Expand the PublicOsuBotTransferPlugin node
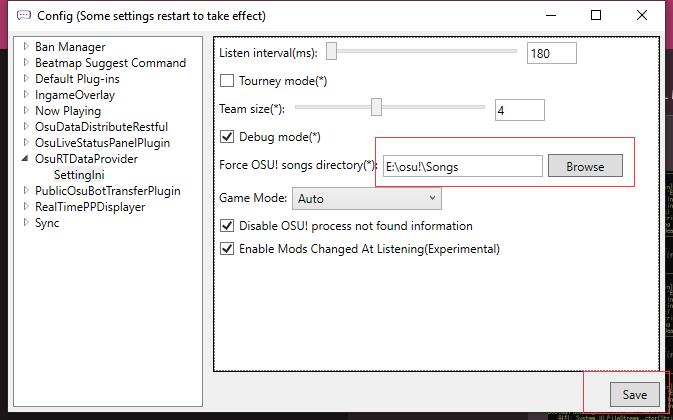 (x=26, y=190)
